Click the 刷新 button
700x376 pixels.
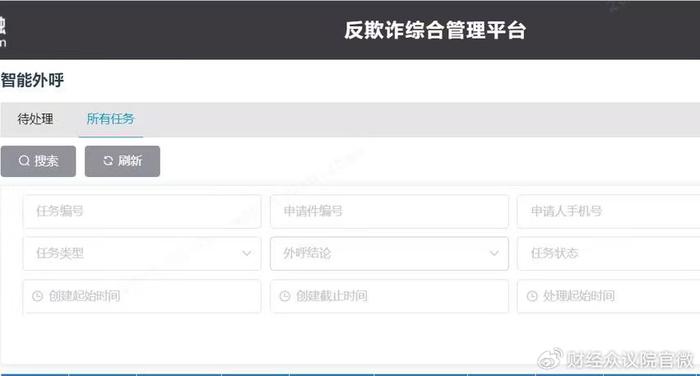122,161
